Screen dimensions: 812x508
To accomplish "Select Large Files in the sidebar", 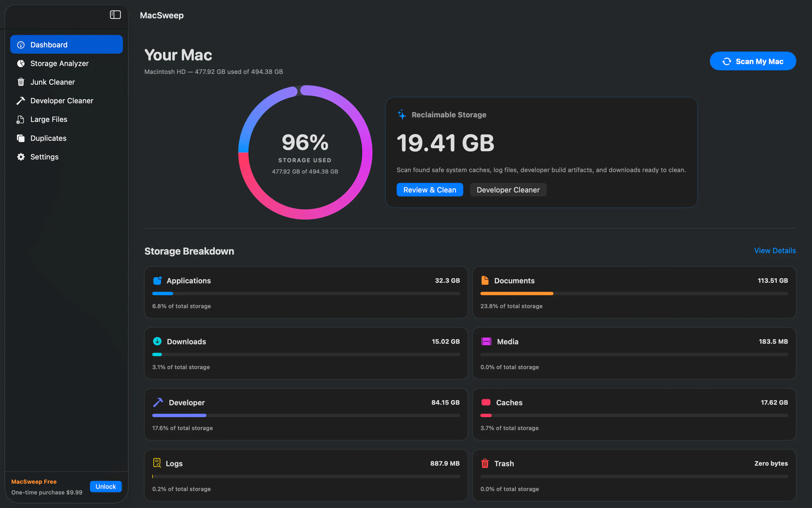I will tap(67, 120).
